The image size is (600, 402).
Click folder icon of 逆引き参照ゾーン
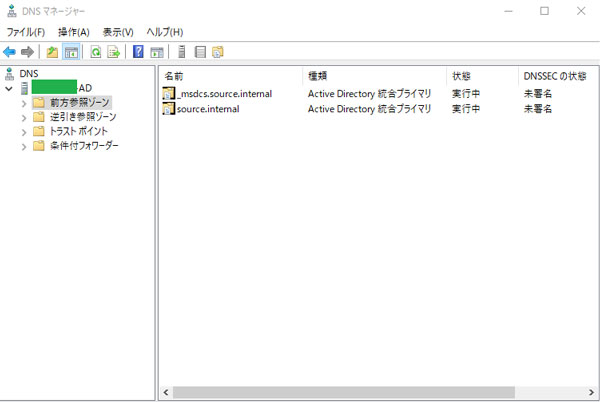point(39,117)
